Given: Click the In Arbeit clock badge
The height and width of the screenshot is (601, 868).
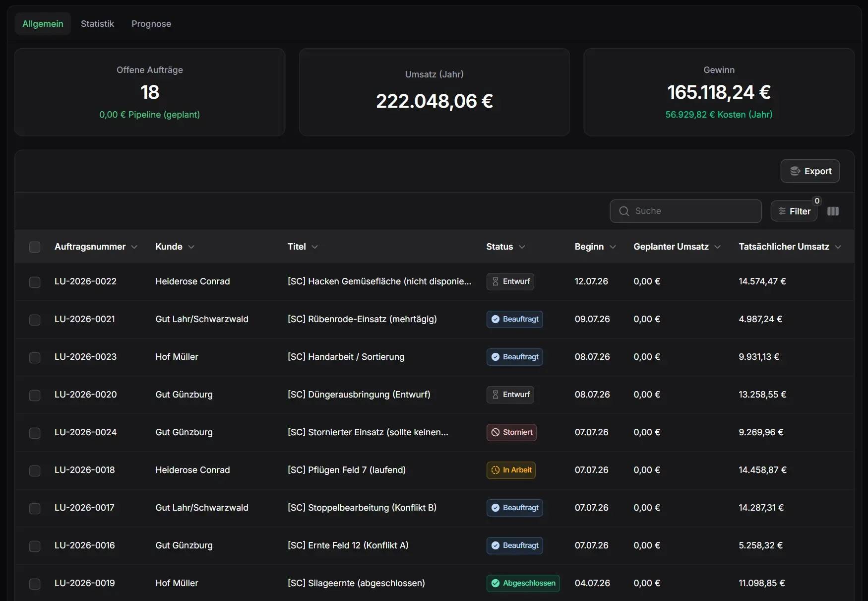Looking at the screenshot, I should [x=511, y=470].
